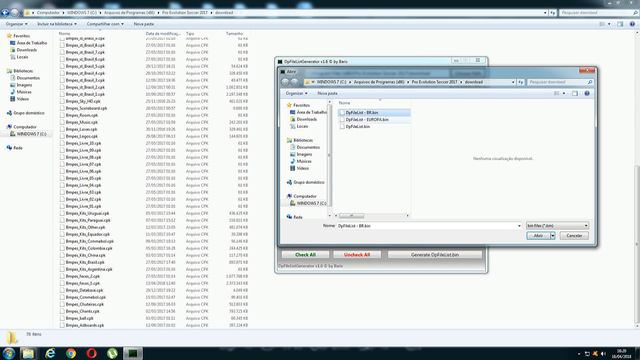
Task: Launch Internet Explorer from the taskbar
Action: coord(50,353)
